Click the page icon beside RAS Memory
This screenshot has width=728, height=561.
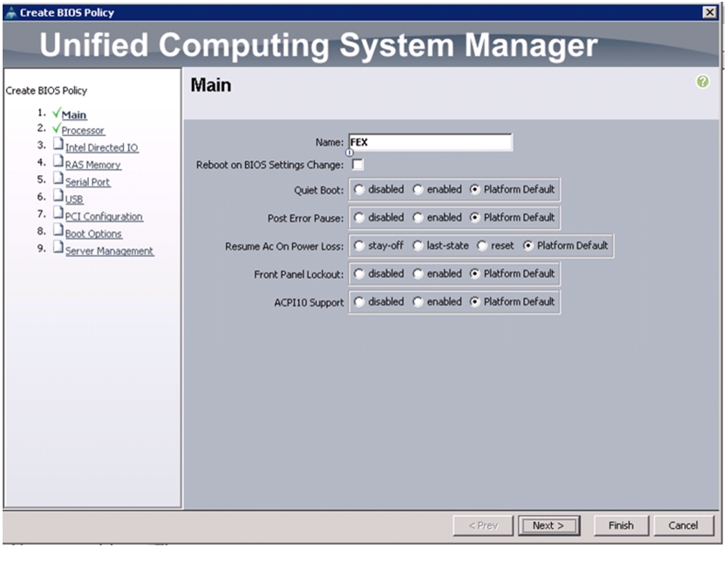[58, 161]
